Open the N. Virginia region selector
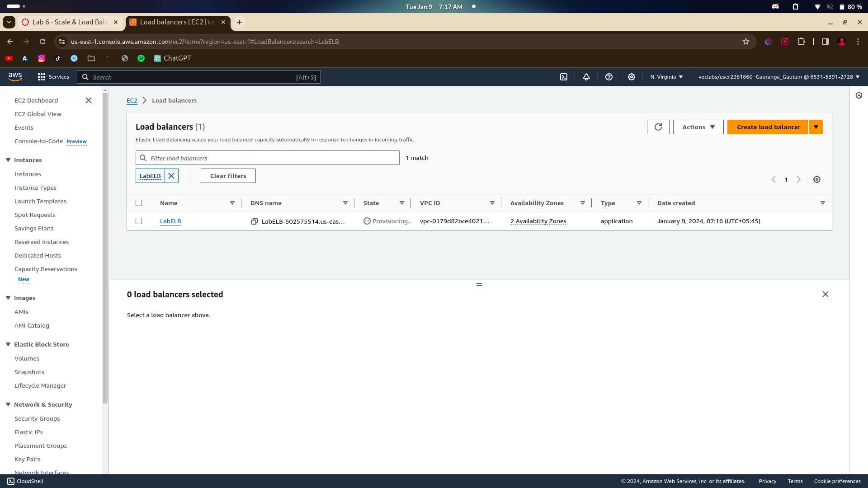 pos(666,77)
